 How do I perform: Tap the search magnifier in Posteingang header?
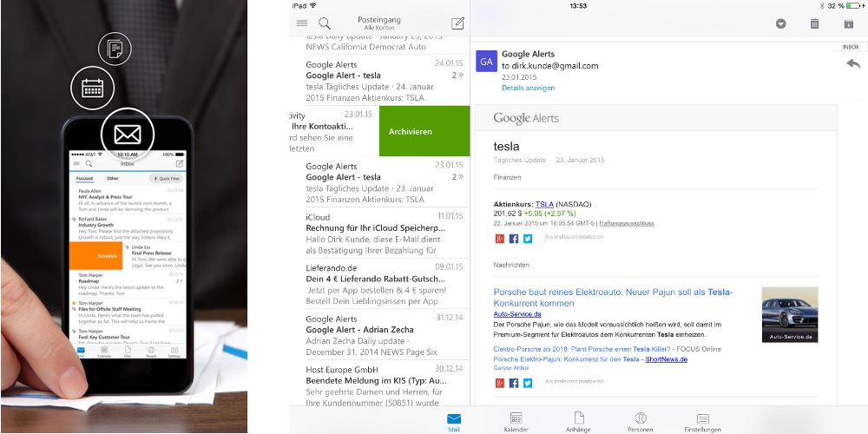(325, 23)
